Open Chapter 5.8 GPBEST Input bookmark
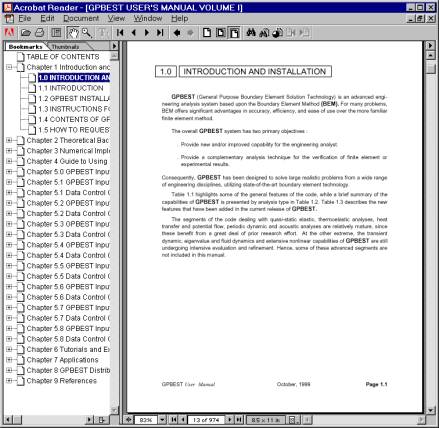The image size is (439, 428). [x=68, y=329]
